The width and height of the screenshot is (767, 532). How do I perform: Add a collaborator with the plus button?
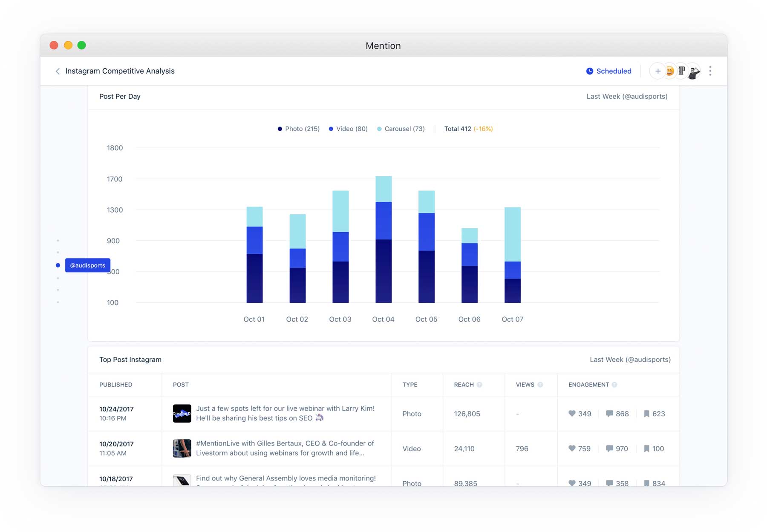coord(657,71)
